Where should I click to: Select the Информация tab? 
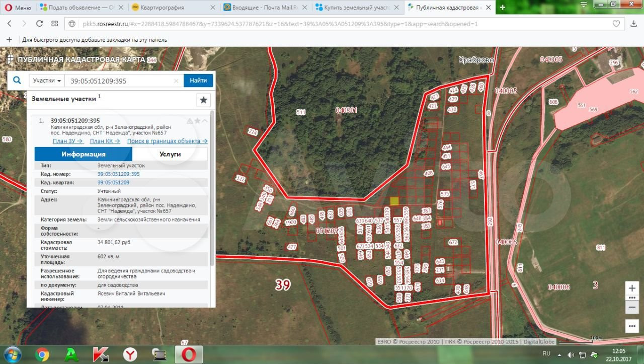(x=84, y=154)
